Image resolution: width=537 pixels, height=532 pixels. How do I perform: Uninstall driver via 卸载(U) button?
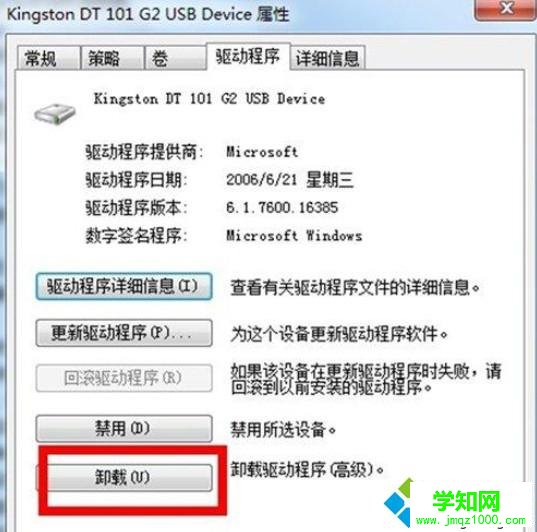(x=124, y=477)
